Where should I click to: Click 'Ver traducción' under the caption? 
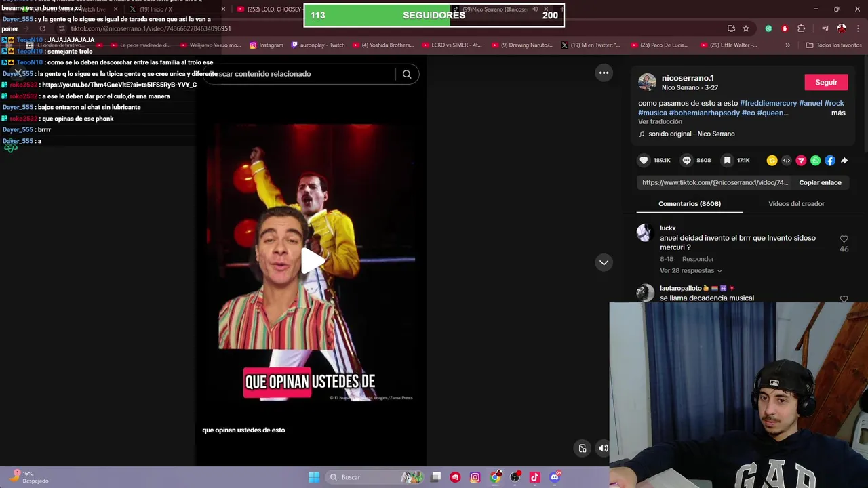(x=660, y=122)
